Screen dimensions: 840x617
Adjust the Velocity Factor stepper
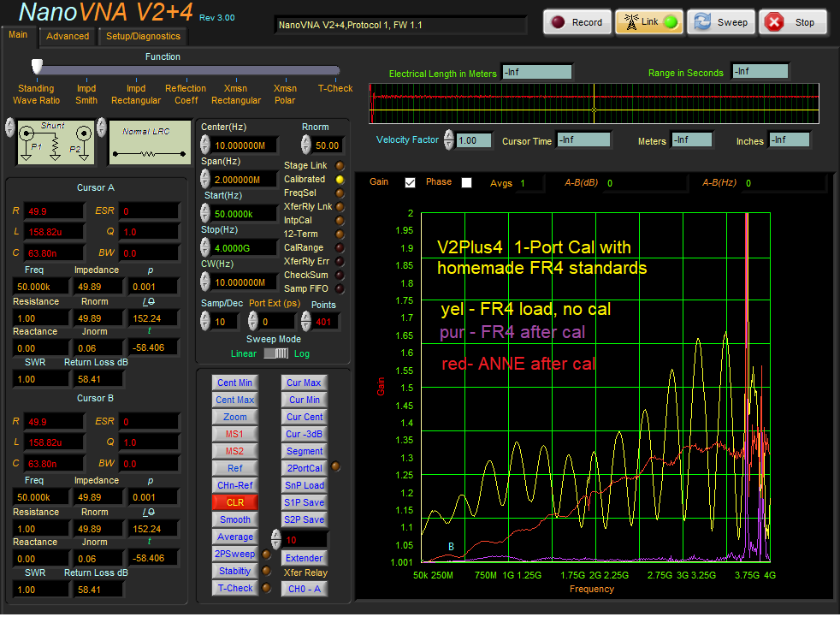(x=449, y=140)
